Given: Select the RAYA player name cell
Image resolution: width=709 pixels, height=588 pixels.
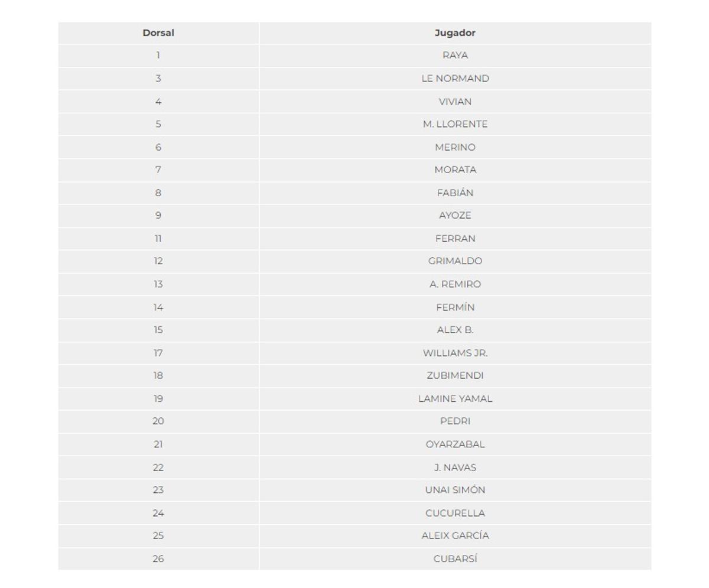Looking at the screenshot, I should [455, 56].
